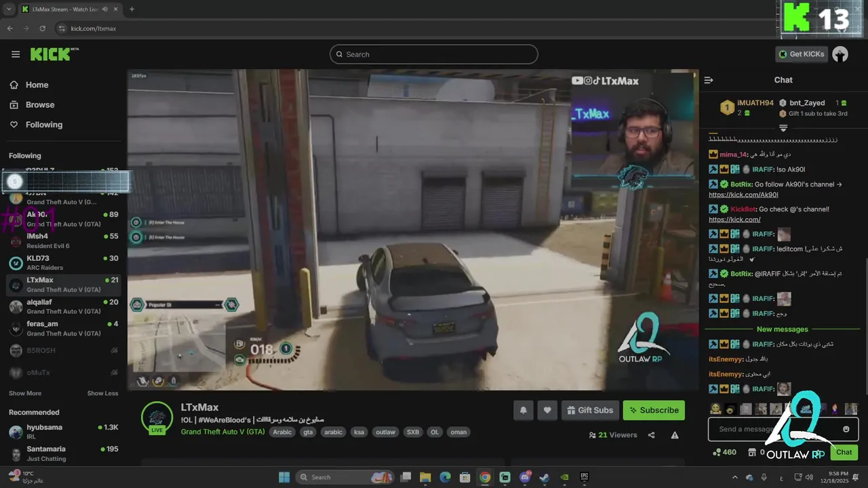Viewport: 868px width, 488px height.
Task: Go to Kick home via logo
Action: (x=54, y=54)
